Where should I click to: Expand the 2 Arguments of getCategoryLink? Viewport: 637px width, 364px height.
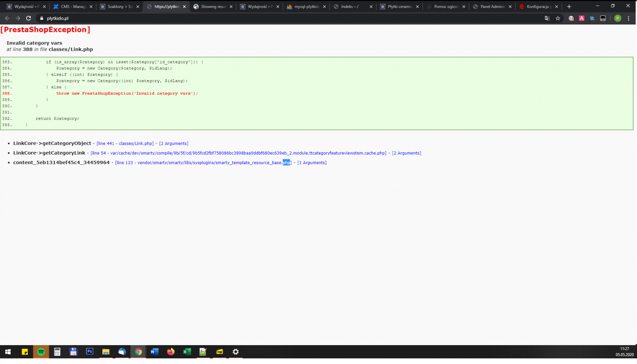(x=406, y=153)
